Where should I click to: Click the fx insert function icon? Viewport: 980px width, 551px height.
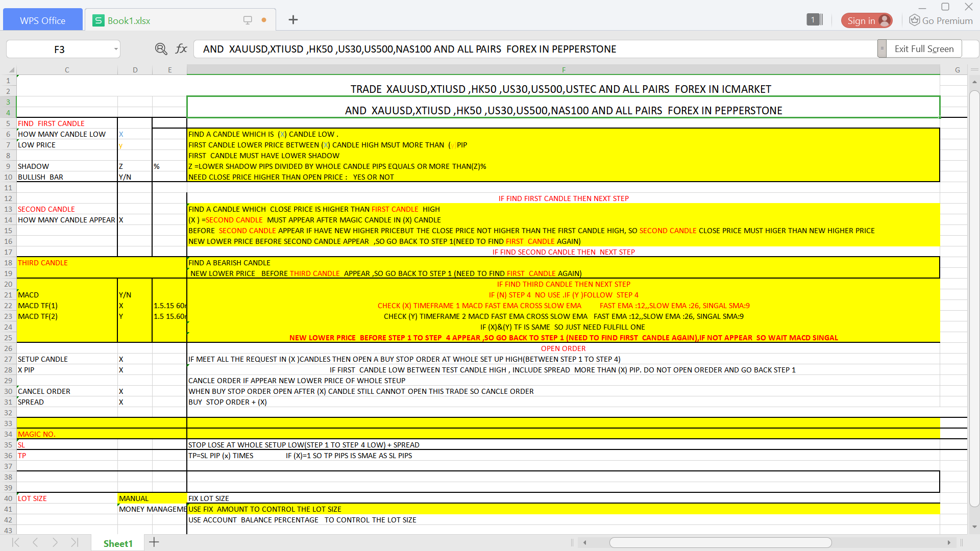pyautogui.click(x=181, y=49)
